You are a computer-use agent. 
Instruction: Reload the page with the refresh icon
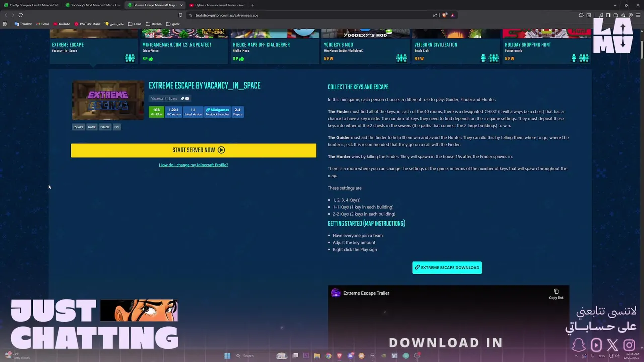(x=21, y=15)
